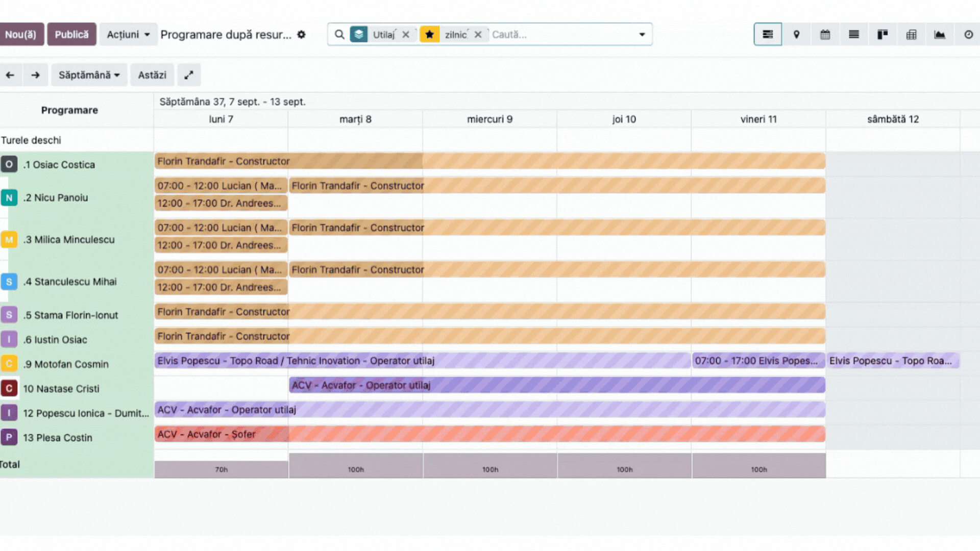Screen dimensions: 980x551
Task: Open dark purple ACV Acvafor shift for Nastase Cristi
Action: (557, 385)
